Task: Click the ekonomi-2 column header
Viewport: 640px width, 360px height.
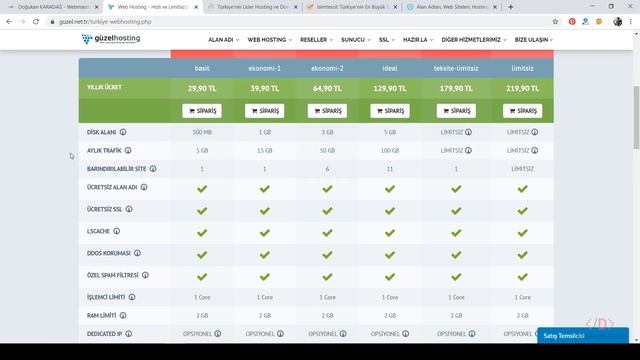Action: (x=327, y=68)
